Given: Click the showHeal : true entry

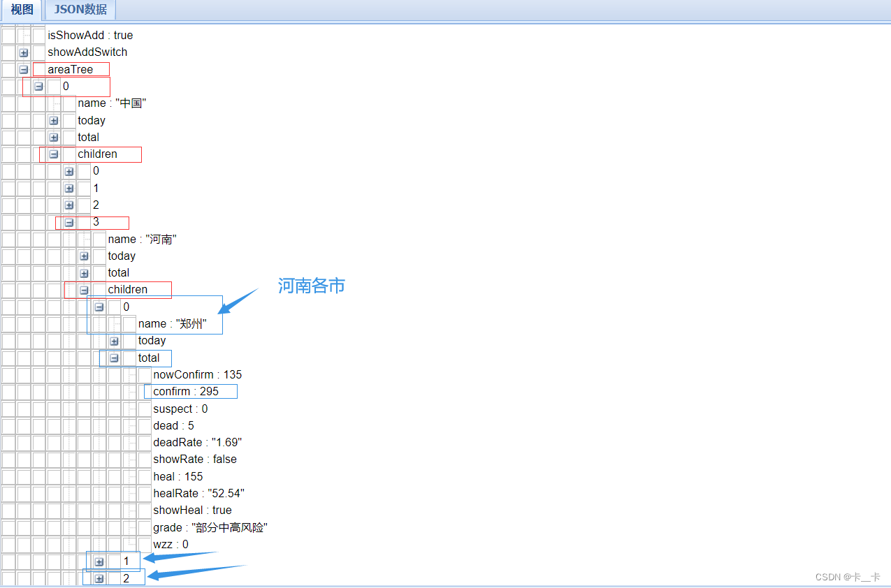Looking at the screenshot, I should point(192,510).
